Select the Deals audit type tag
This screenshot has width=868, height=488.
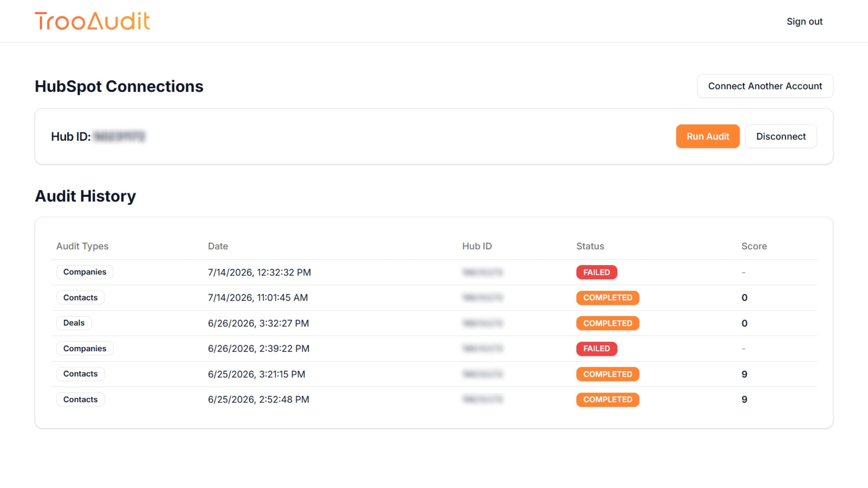click(74, 323)
